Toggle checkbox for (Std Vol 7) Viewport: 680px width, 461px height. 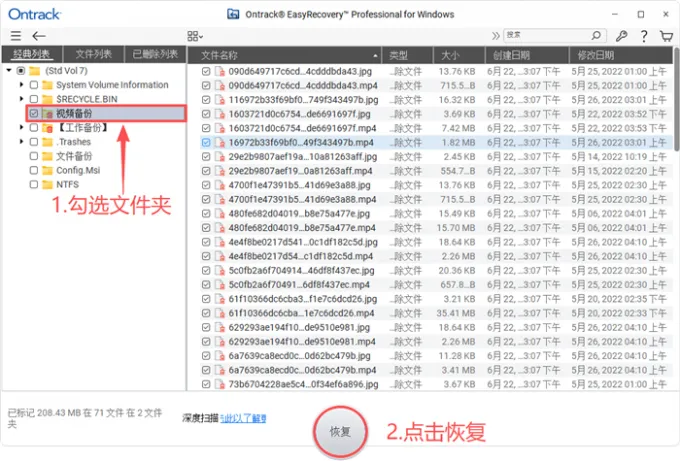[x=21, y=70]
